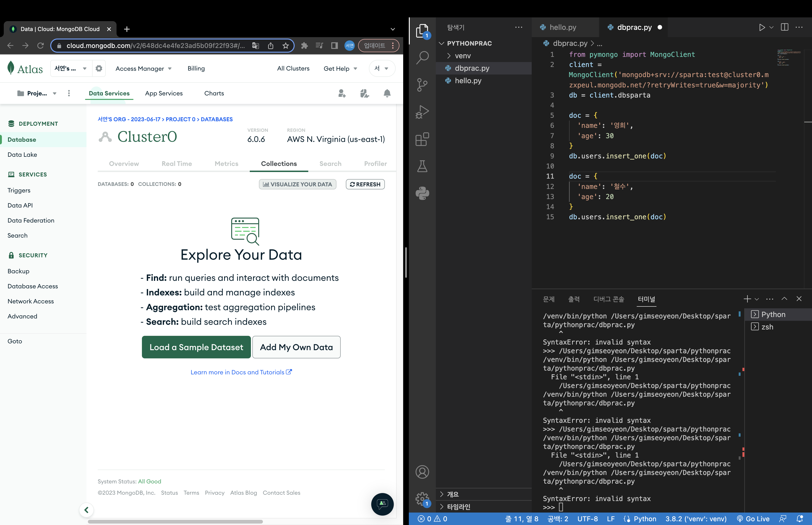Image resolution: width=812 pixels, height=525 pixels.
Task: Click the Atlas horizontal scrollbar
Action: point(175,521)
